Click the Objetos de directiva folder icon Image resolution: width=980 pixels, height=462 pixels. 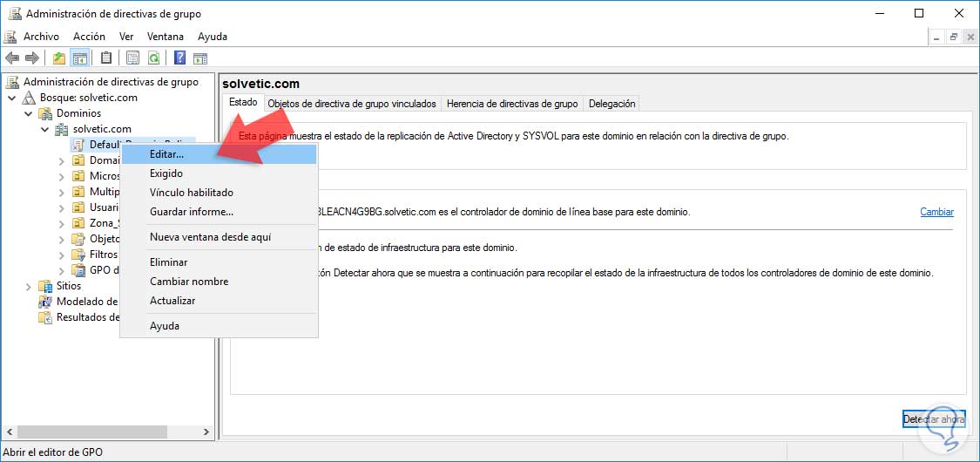click(x=78, y=239)
